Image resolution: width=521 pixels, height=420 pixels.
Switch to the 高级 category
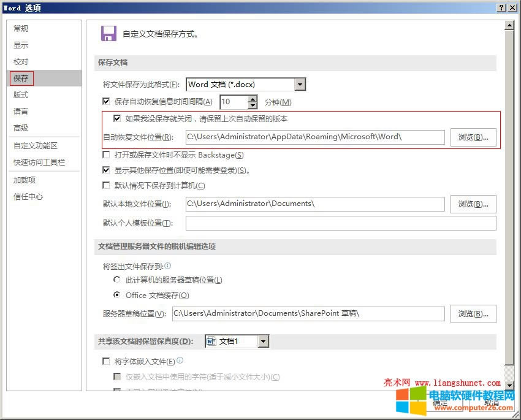(21, 128)
